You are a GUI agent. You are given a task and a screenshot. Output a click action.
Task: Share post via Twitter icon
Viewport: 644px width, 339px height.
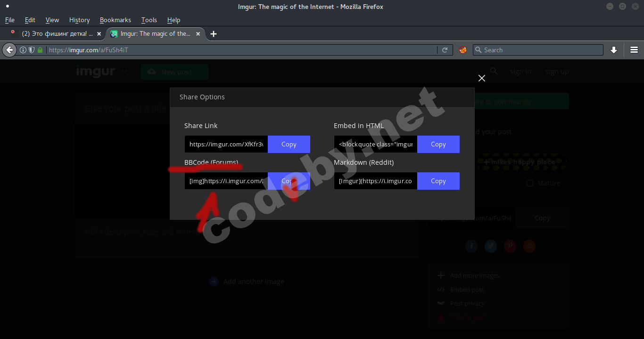coord(491,246)
